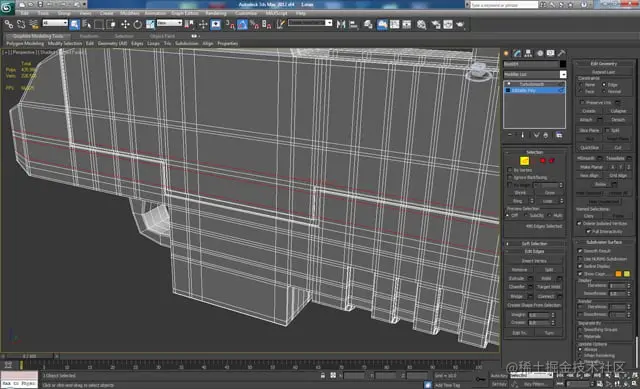Screen dimensions: 640x389
Task: Collapse the Subdivision Surface rollout
Action: click(x=604, y=242)
